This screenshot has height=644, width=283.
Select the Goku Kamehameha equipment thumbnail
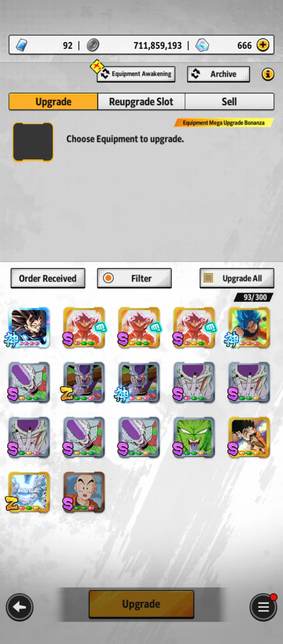249,437
